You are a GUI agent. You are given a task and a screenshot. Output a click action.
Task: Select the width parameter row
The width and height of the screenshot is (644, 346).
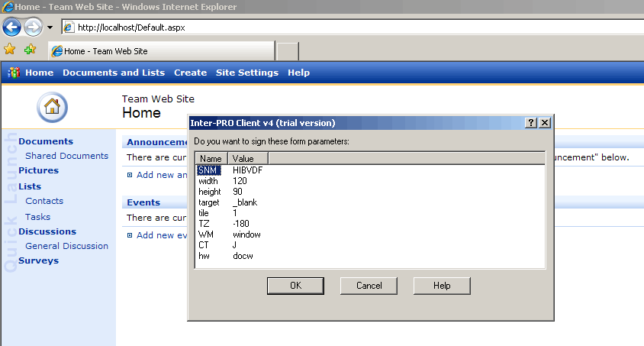tap(370, 181)
